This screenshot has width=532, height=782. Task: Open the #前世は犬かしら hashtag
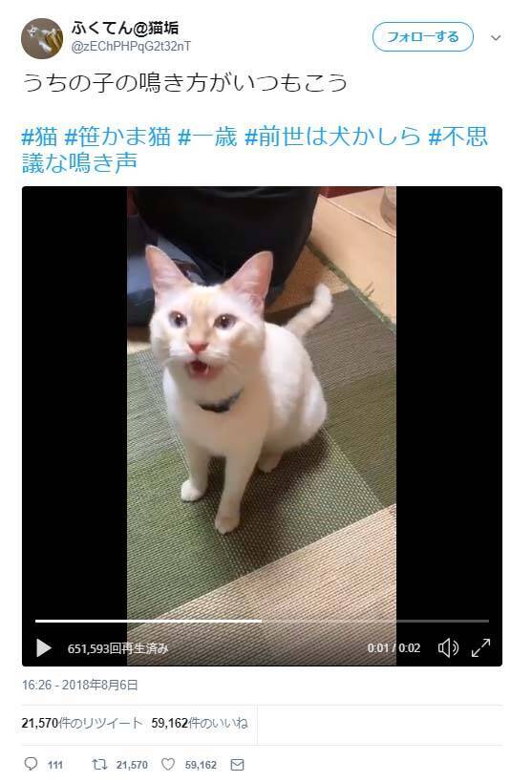(332, 137)
